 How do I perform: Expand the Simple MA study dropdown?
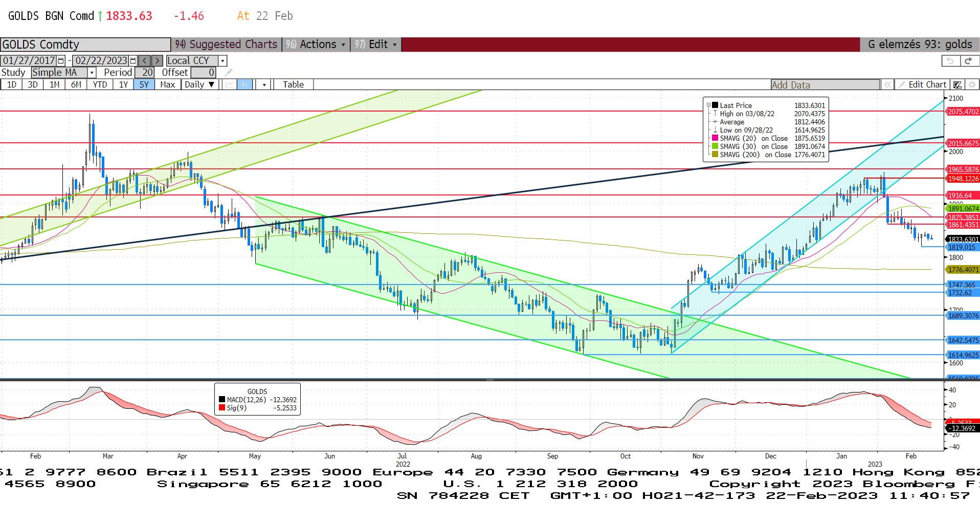(92, 73)
